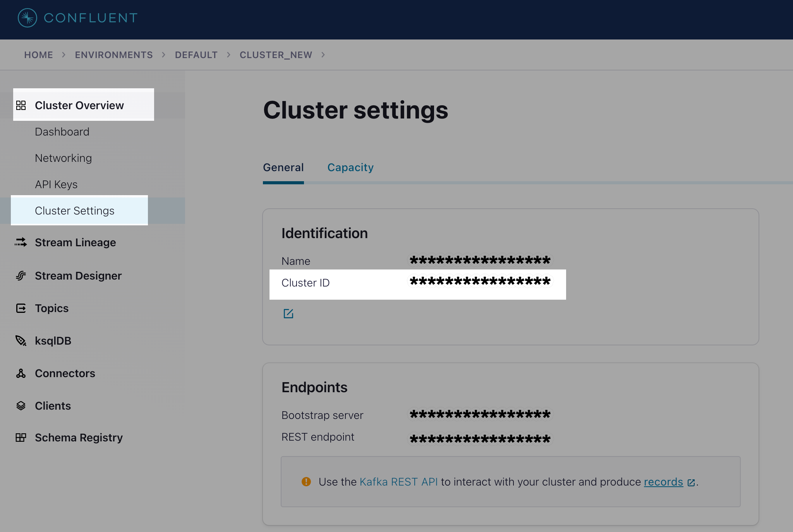Click the orange info warning icon
This screenshot has width=793, height=532.
(306, 482)
